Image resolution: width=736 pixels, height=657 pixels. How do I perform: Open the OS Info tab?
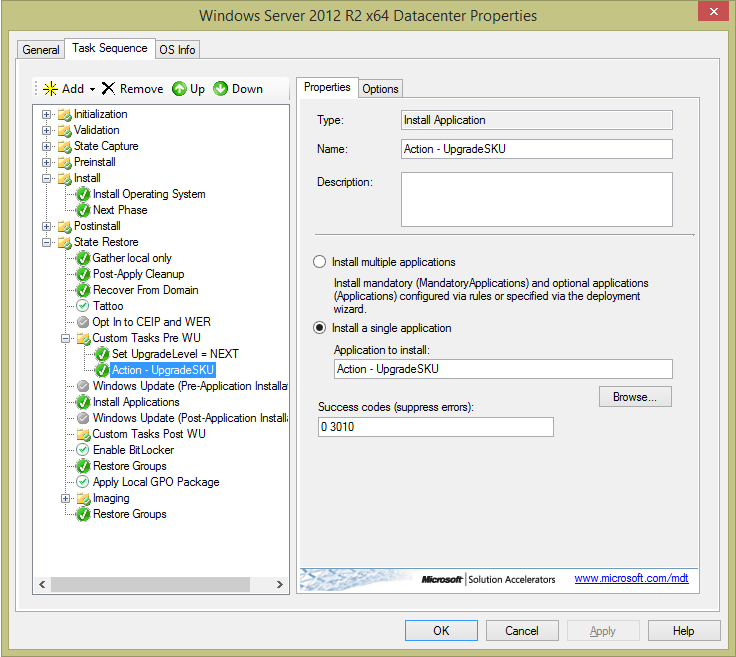point(178,50)
